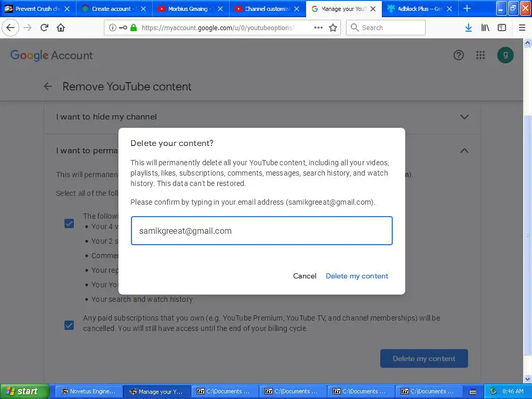Switch to Create account tab
532x399 pixels.
click(x=114, y=9)
